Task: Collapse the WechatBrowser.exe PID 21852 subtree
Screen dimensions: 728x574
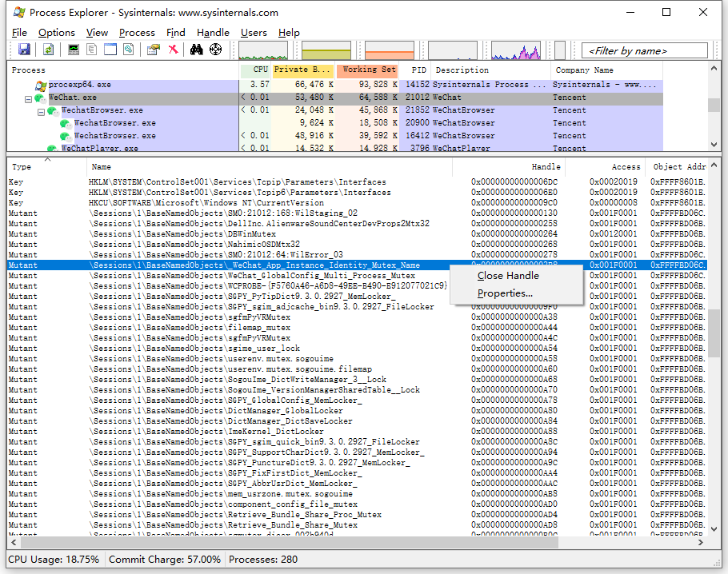Action: pyautogui.click(x=41, y=112)
